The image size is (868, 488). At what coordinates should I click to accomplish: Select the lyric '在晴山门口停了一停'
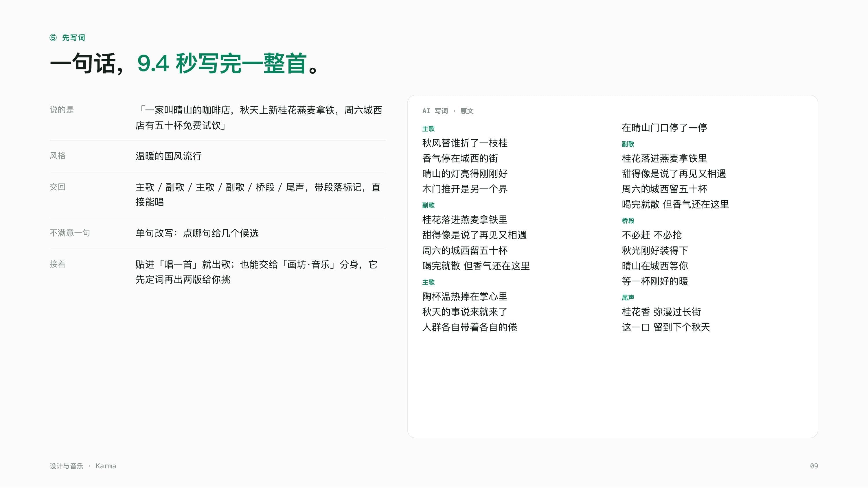coord(664,128)
